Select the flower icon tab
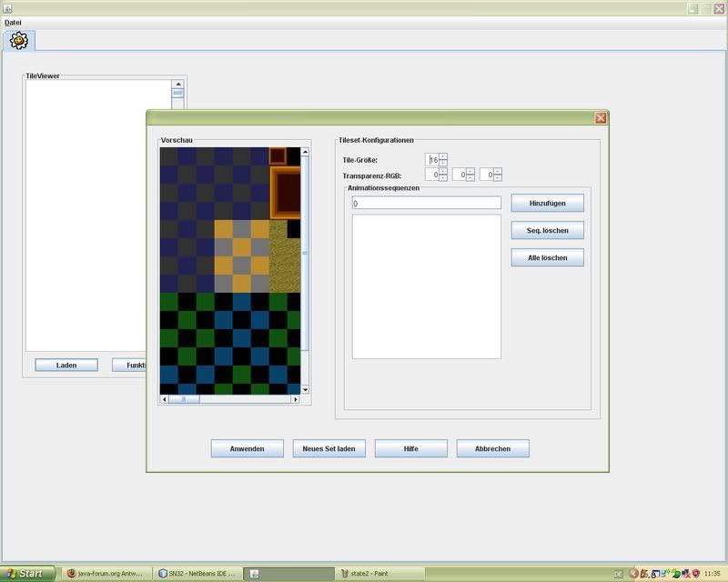 click(18, 41)
